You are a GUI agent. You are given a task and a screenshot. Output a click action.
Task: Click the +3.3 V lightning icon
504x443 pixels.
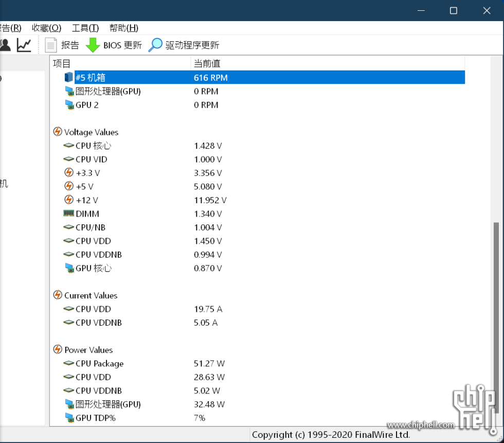tap(69, 173)
